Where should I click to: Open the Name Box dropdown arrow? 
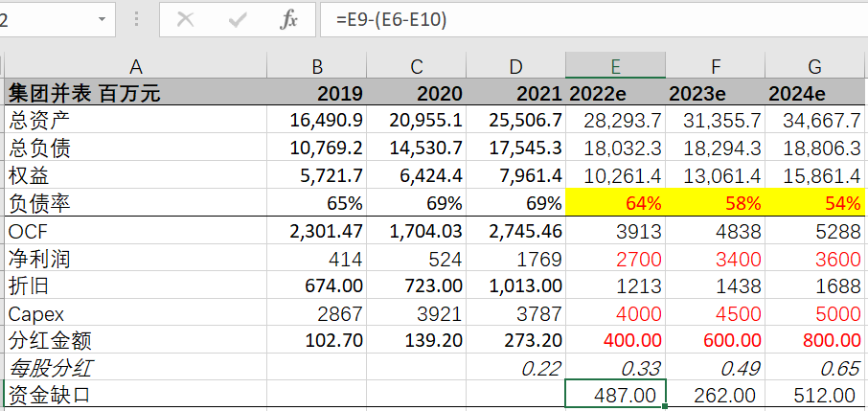102,19
